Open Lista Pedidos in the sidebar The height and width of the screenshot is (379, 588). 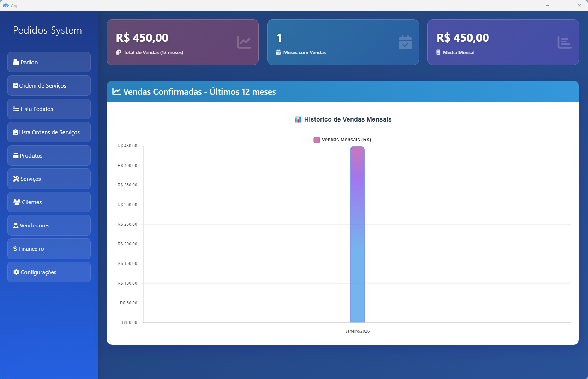[x=49, y=109]
